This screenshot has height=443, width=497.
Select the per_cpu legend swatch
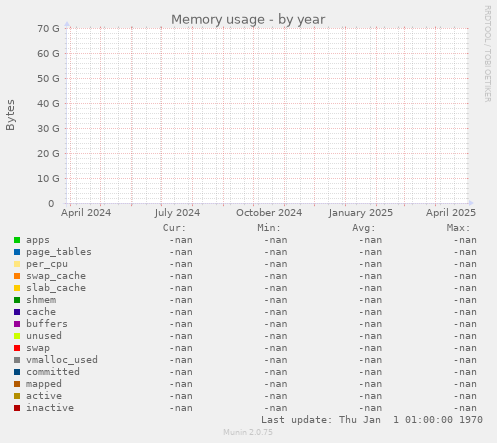(17, 264)
